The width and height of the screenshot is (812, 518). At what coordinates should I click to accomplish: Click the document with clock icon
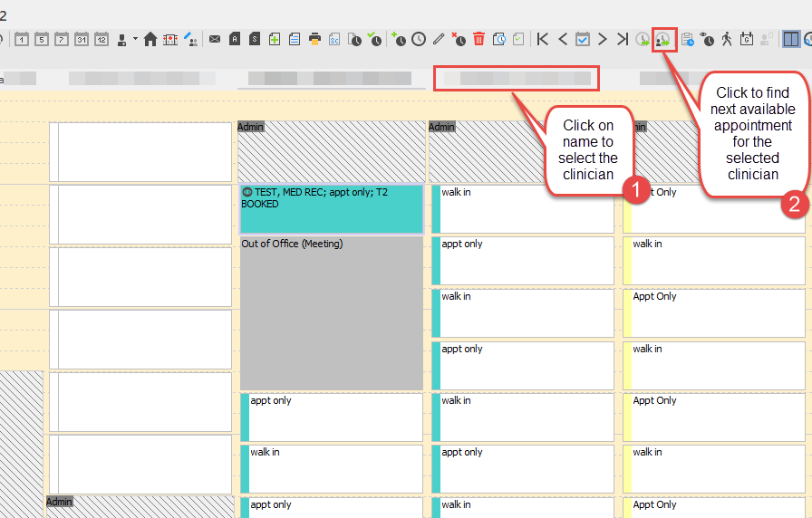(354, 39)
